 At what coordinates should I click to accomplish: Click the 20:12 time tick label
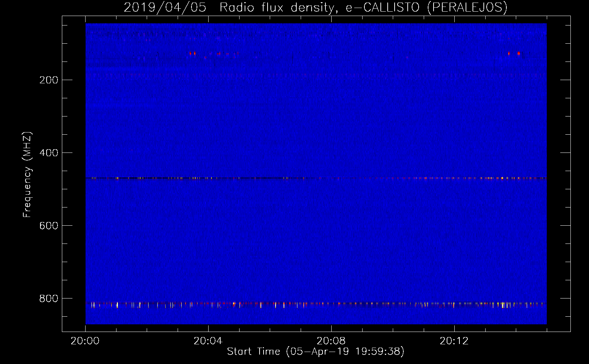(x=454, y=341)
